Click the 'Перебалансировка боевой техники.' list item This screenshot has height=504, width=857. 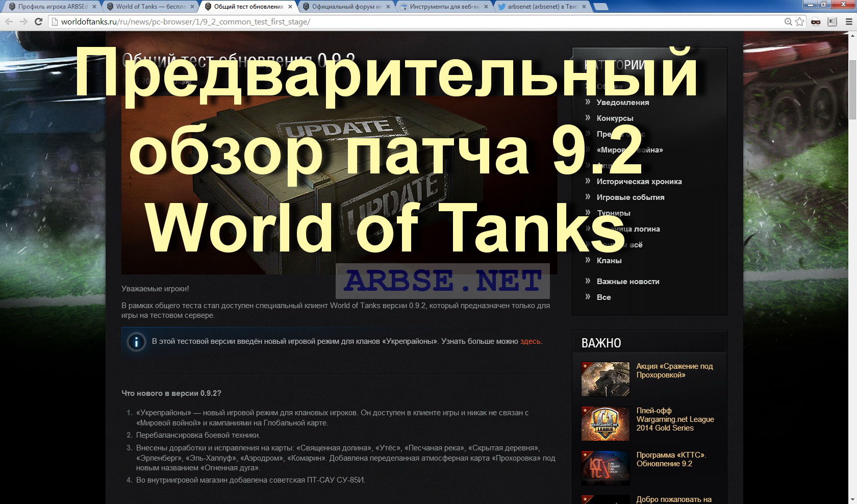[198, 435]
